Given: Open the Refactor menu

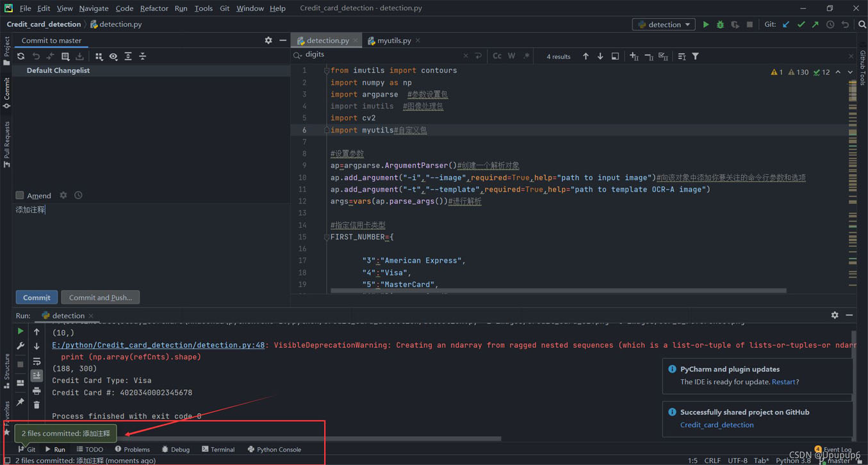Looking at the screenshot, I should tap(154, 8).
